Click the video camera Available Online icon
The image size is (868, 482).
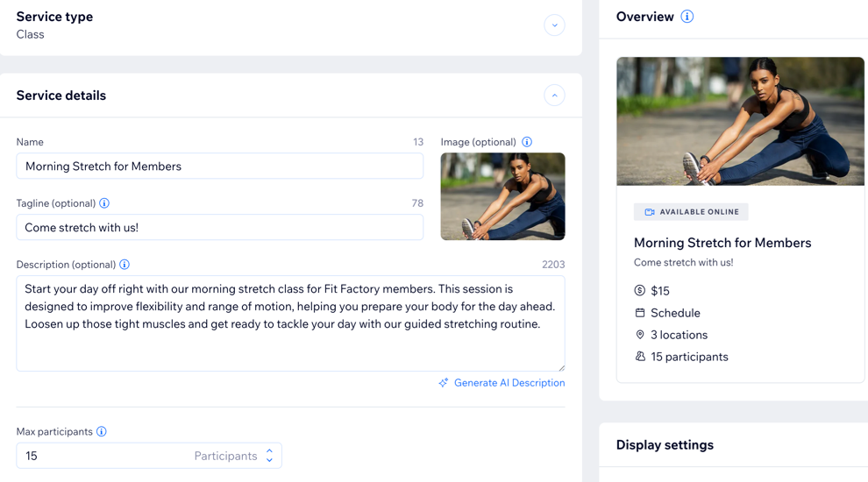(x=650, y=212)
